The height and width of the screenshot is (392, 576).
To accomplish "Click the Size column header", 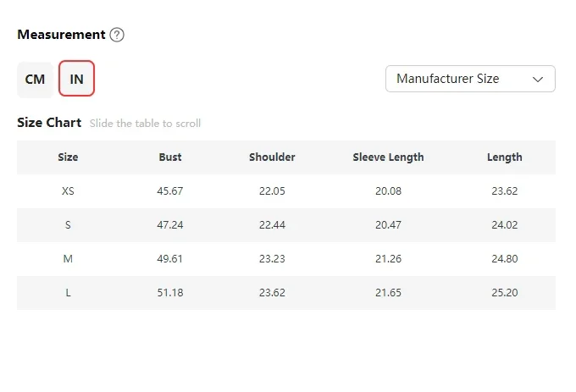I will [68, 157].
